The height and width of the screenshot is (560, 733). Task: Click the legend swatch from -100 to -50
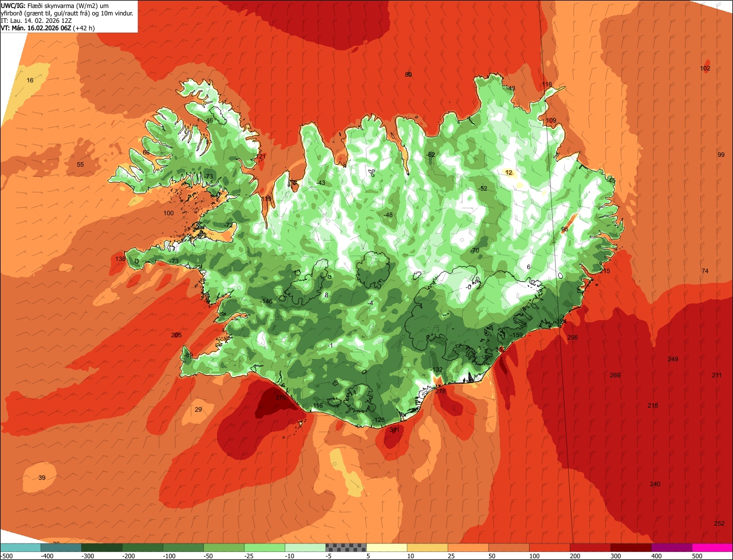coord(224,547)
